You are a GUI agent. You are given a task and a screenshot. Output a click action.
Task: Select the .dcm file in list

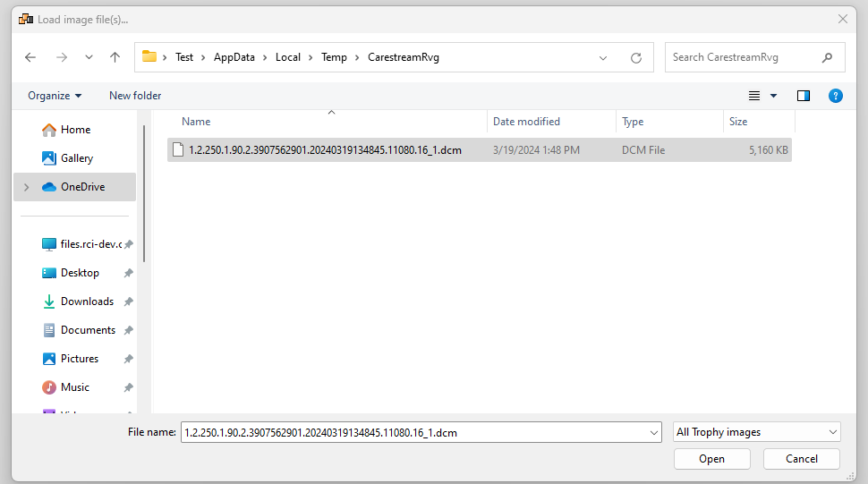click(325, 150)
